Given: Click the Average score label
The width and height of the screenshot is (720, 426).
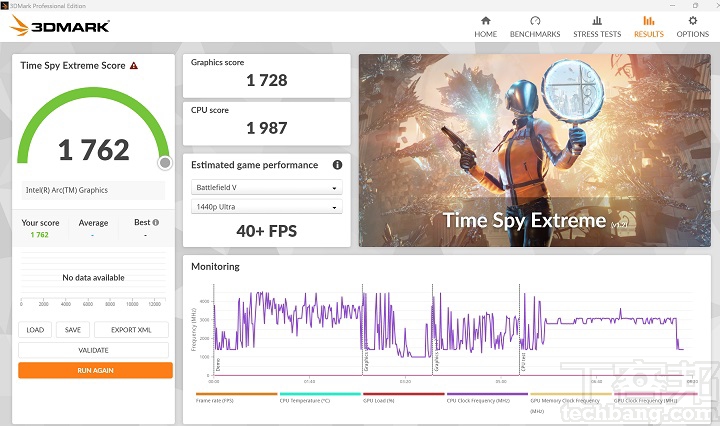Looking at the screenshot, I should point(93,223).
